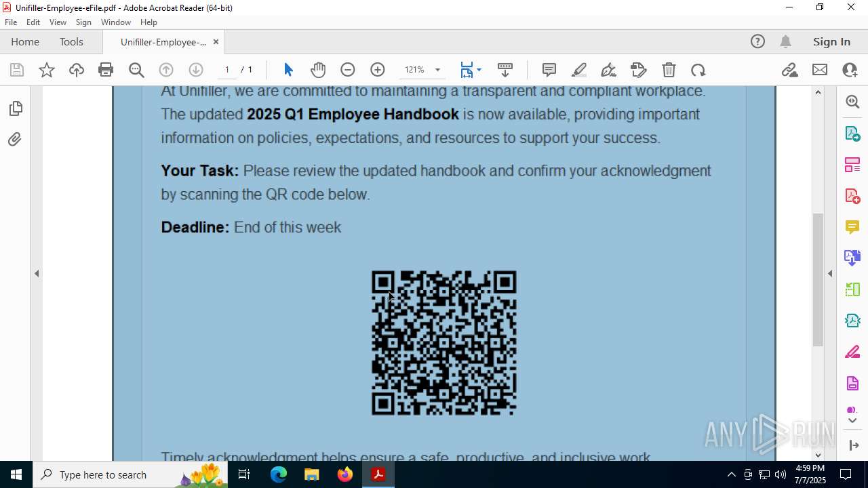The height and width of the screenshot is (488, 868).
Task: Close the Unifiller-Employee document tab
Action: coord(216,42)
